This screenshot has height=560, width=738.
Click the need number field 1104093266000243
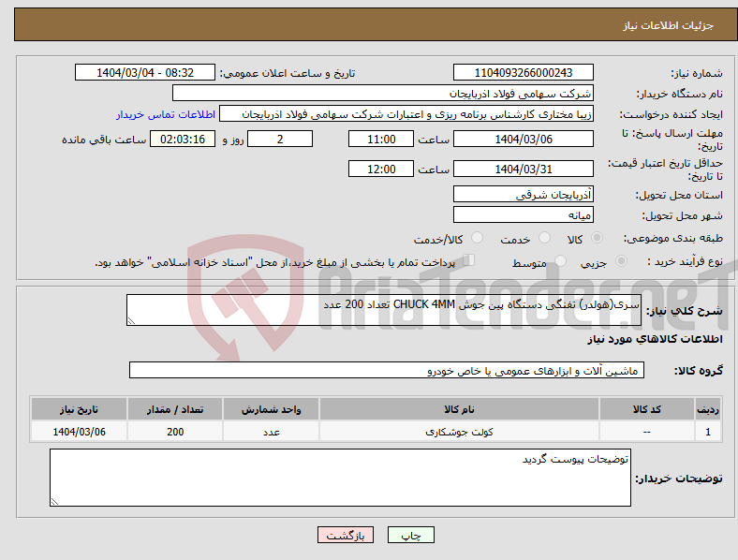click(x=524, y=72)
